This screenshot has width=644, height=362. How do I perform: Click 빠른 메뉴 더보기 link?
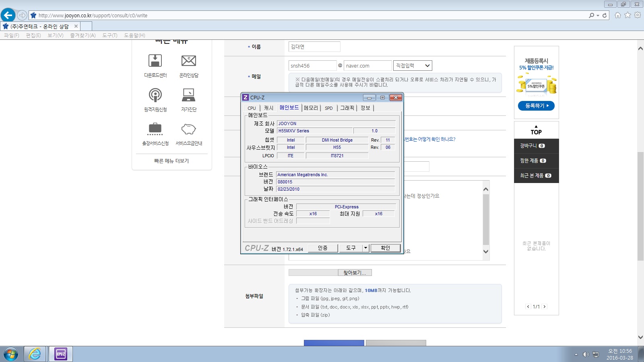[x=171, y=161]
